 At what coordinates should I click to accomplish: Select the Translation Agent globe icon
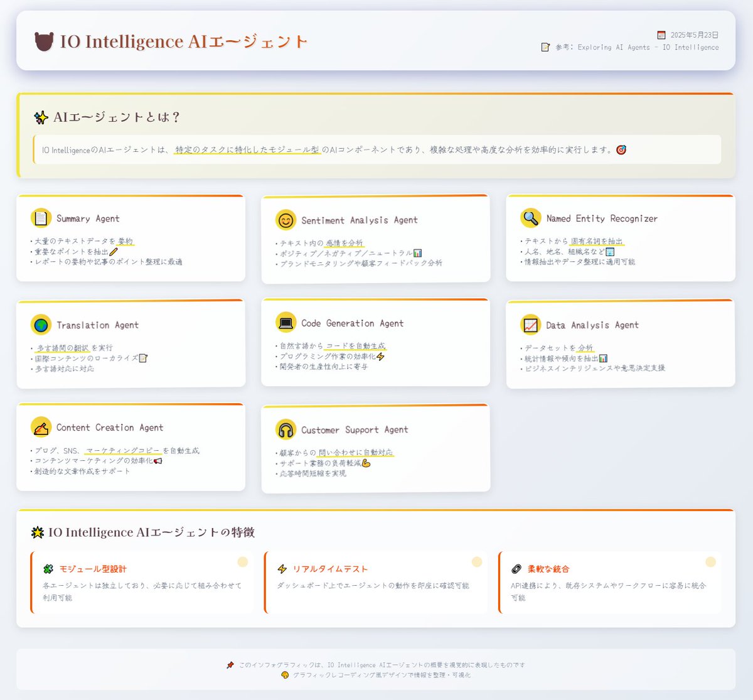pos(40,325)
